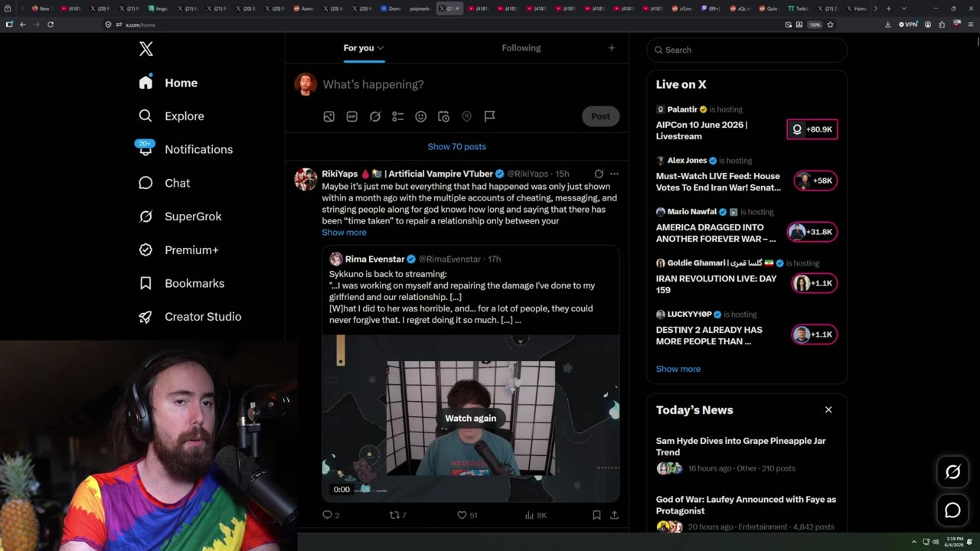
Task: Reply to the RikiYaps post
Action: coord(330,515)
